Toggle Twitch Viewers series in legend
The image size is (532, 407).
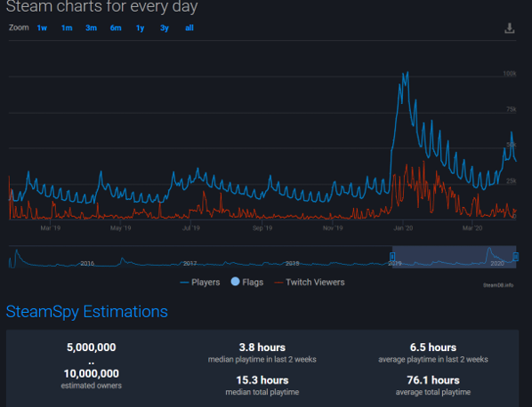(x=310, y=283)
